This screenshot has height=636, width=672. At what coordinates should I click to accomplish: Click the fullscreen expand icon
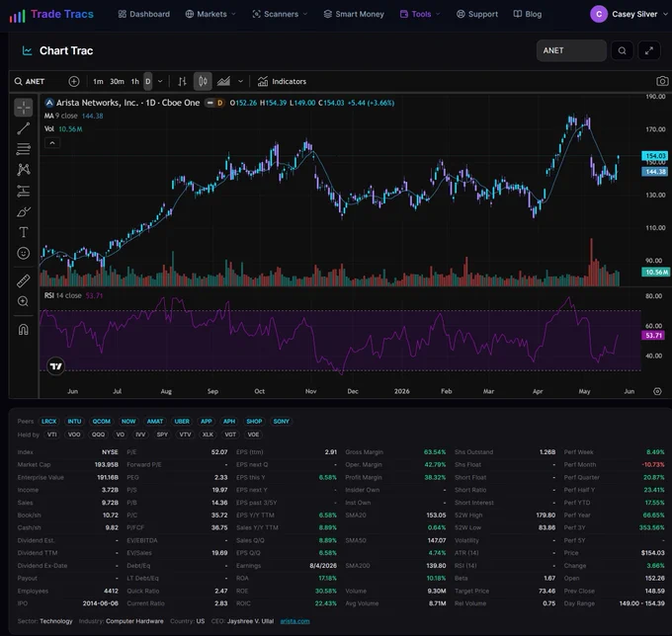[649, 50]
